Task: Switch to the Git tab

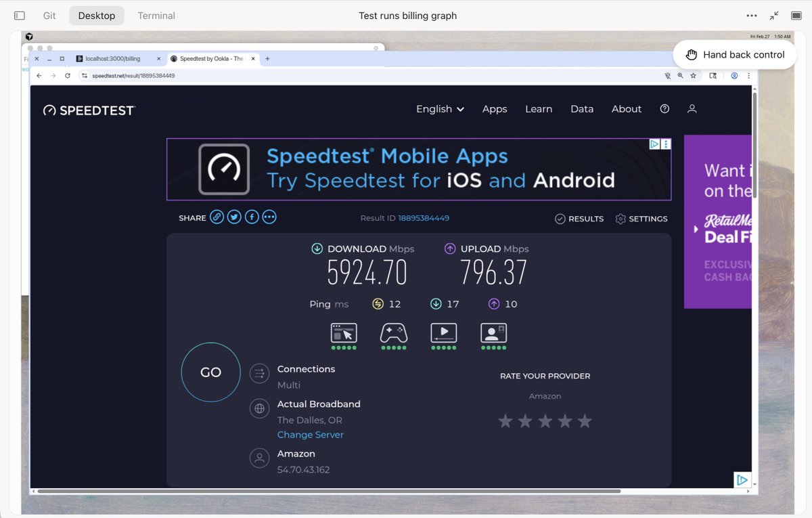Action: click(49, 16)
